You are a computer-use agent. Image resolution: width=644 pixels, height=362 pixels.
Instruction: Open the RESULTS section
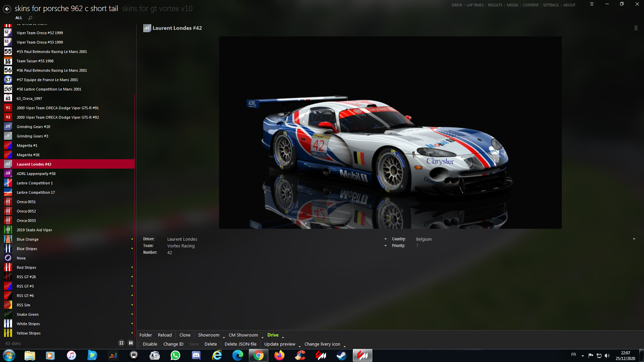495,5
